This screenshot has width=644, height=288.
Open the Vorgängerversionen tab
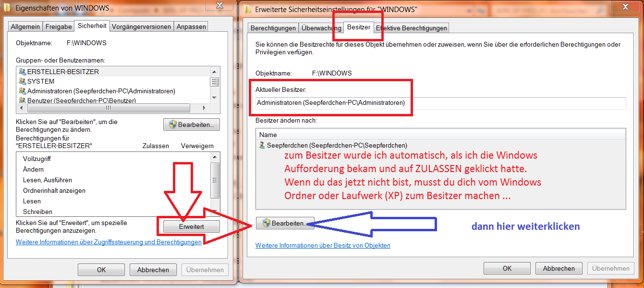[x=141, y=27]
